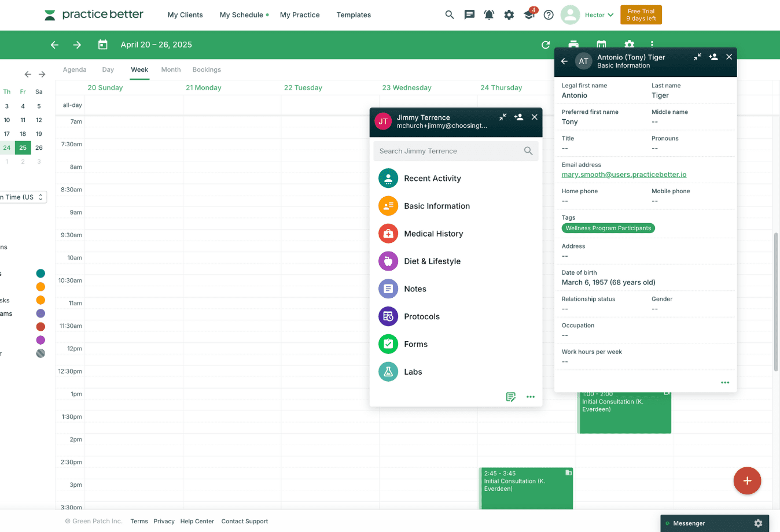Screen dimensions: 780x532
Task: Refresh the calendar view
Action: (545, 45)
